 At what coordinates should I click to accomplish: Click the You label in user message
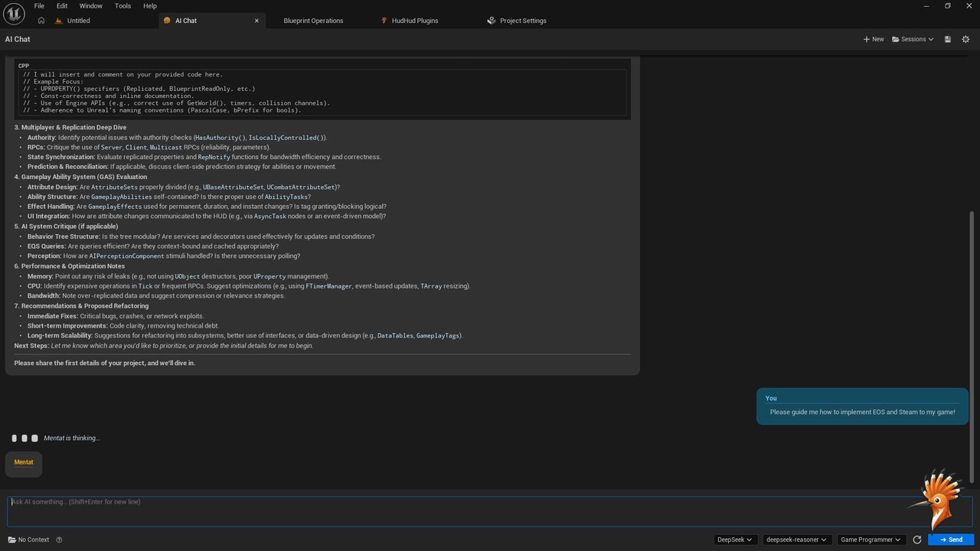[771, 398]
